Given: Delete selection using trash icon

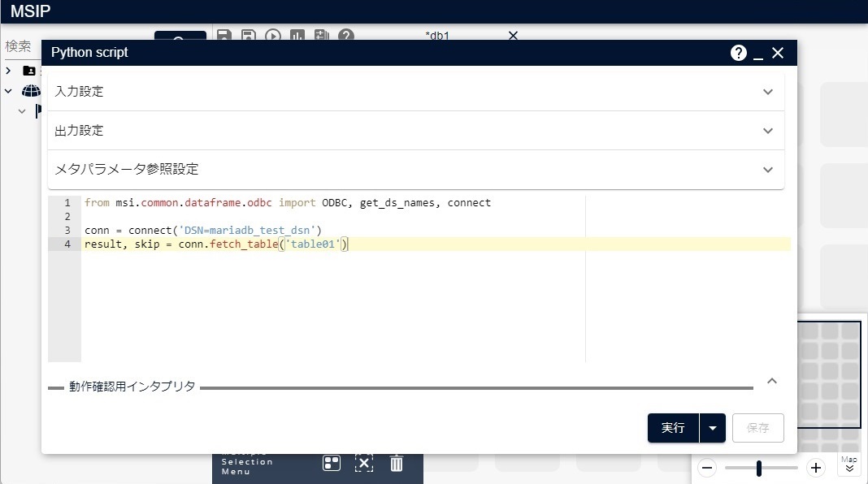Looking at the screenshot, I should (397, 463).
